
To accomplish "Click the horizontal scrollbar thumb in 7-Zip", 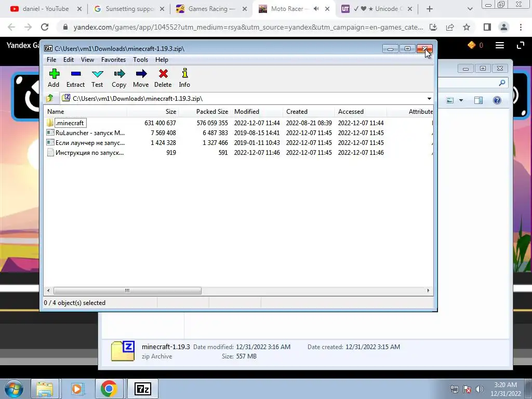I will point(127,291).
